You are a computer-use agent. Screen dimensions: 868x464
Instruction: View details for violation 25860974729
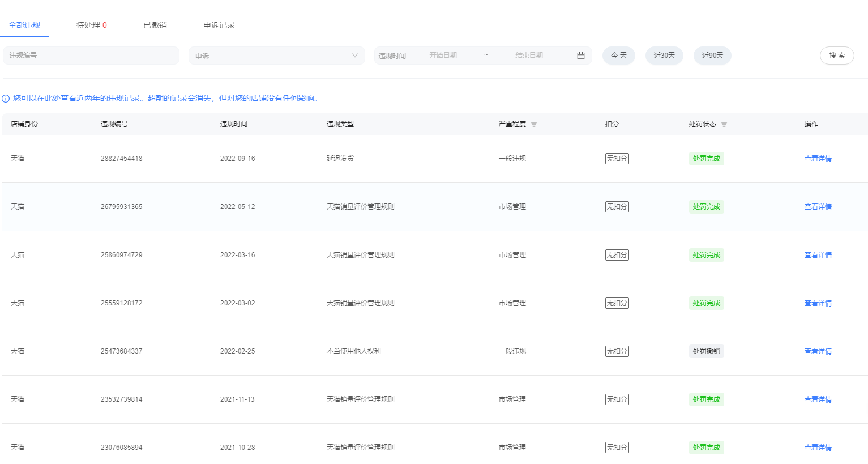tap(818, 255)
